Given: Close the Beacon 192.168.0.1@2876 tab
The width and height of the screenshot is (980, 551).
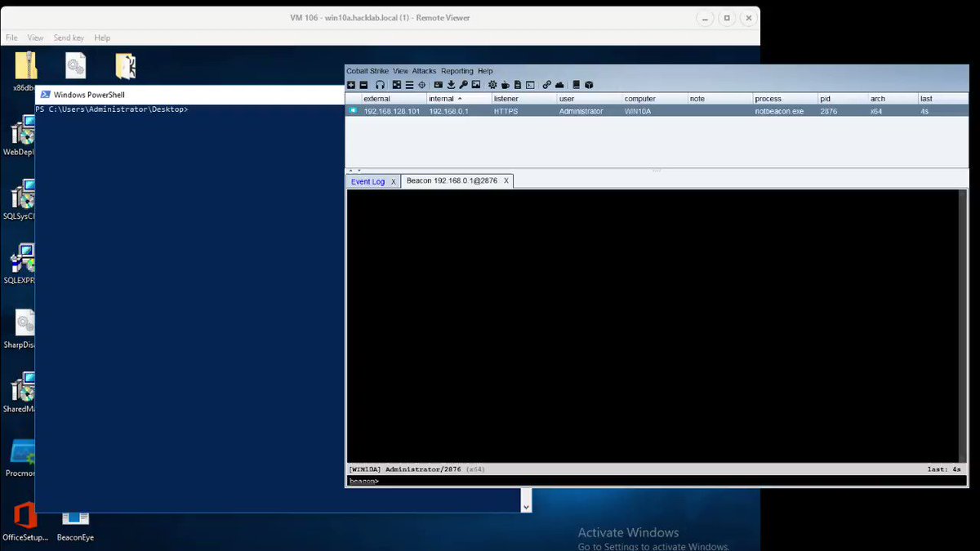Looking at the screenshot, I should tap(506, 180).
